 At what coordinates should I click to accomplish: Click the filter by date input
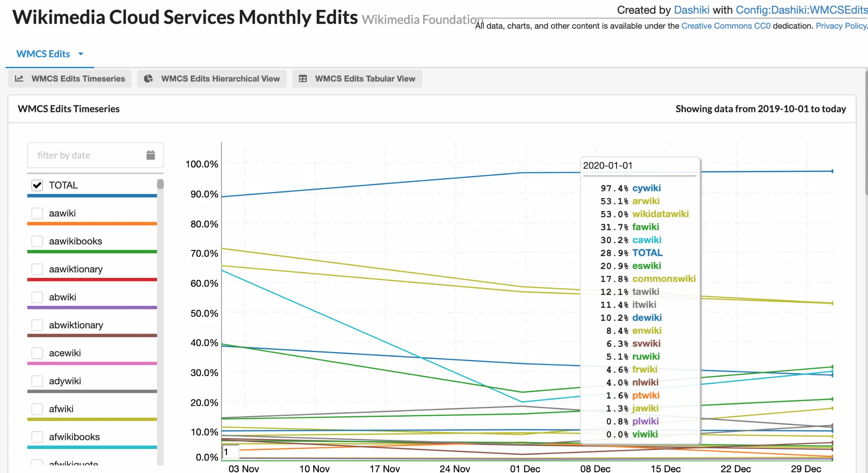click(x=95, y=155)
